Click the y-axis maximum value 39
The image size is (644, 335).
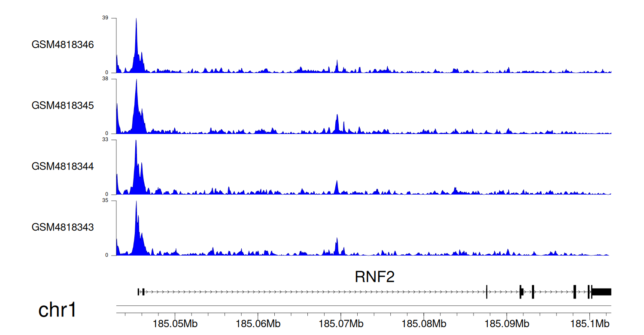click(105, 18)
